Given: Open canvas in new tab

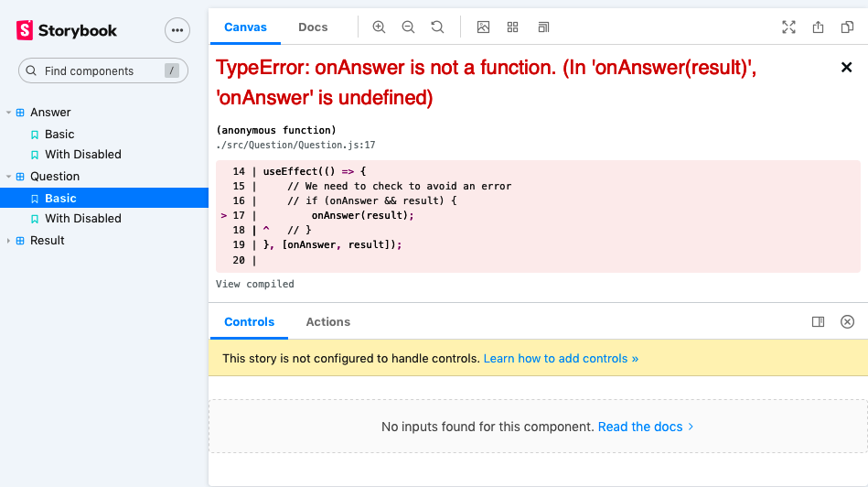Looking at the screenshot, I should (818, 27).
